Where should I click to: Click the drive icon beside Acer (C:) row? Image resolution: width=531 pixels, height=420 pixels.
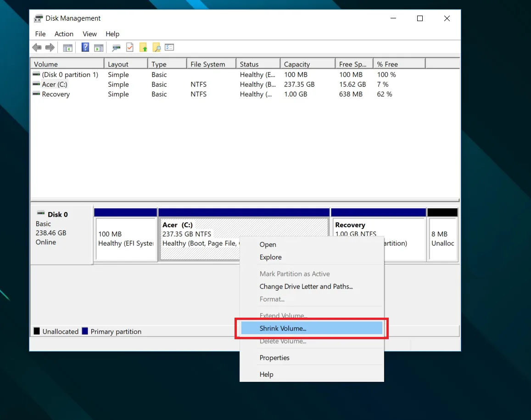[36, 84]
